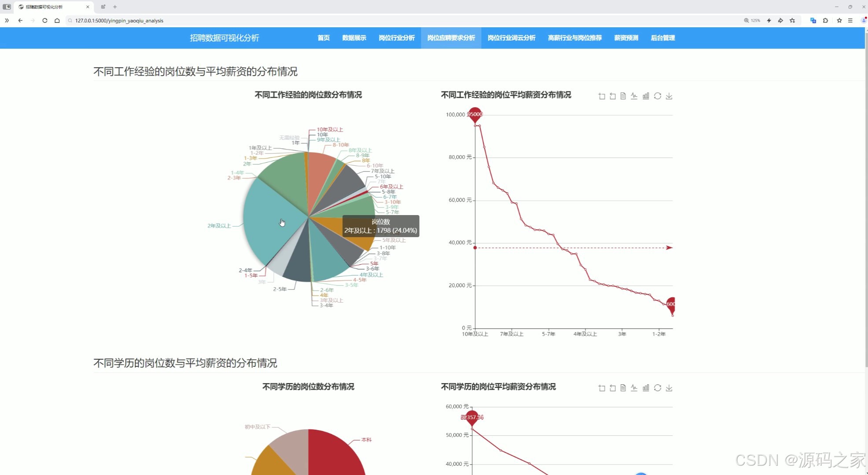Open browser translate extension icon

pos(813,20)
